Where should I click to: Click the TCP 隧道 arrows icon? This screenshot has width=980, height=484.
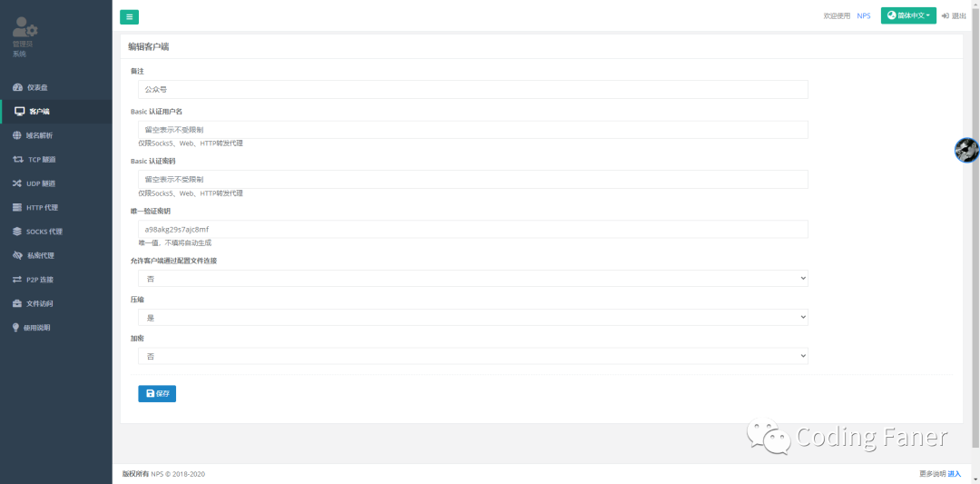(18, 159)
